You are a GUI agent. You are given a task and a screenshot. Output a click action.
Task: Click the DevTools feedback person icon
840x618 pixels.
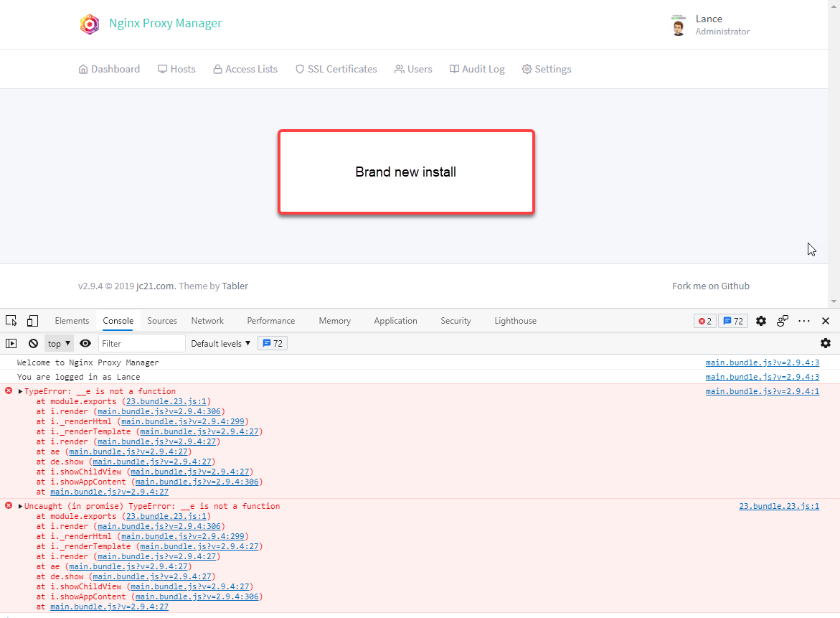click(x=783, y=321)
